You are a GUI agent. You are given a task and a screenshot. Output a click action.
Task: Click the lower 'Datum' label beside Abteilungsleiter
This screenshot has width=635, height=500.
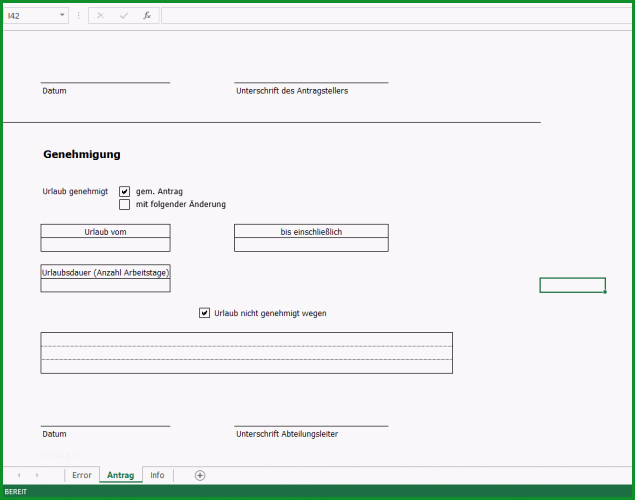(54, 434)
